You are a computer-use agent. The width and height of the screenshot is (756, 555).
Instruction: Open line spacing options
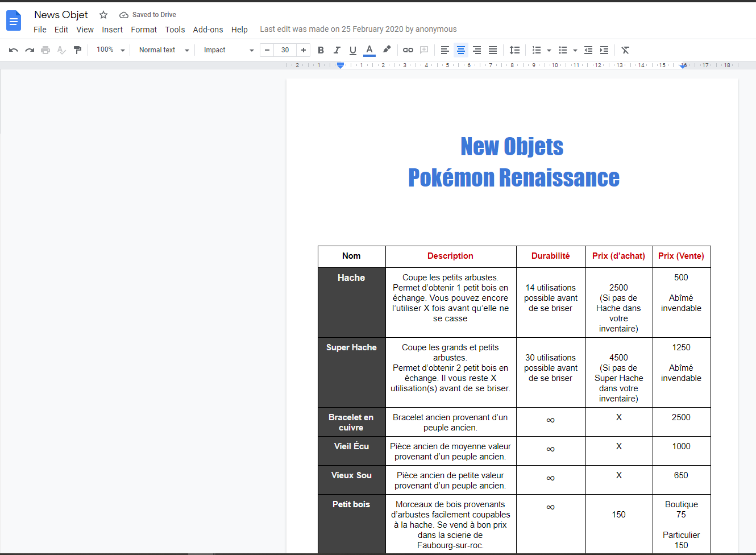tap(514, 50)
